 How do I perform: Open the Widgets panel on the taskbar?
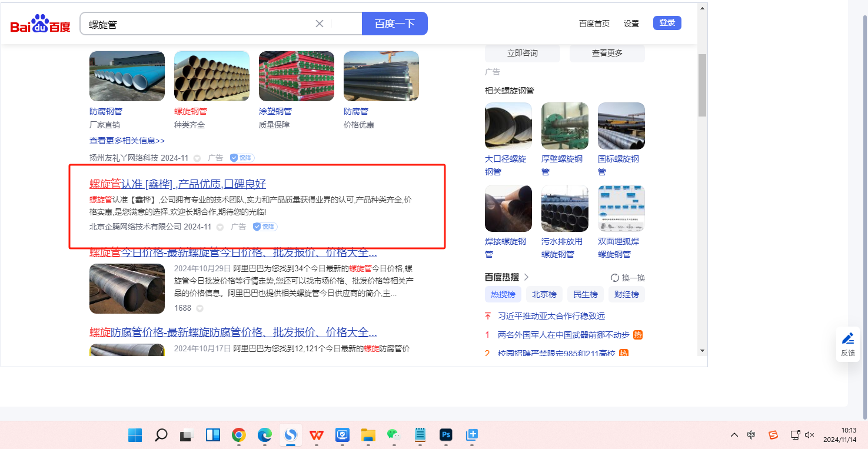click(212, 435)
